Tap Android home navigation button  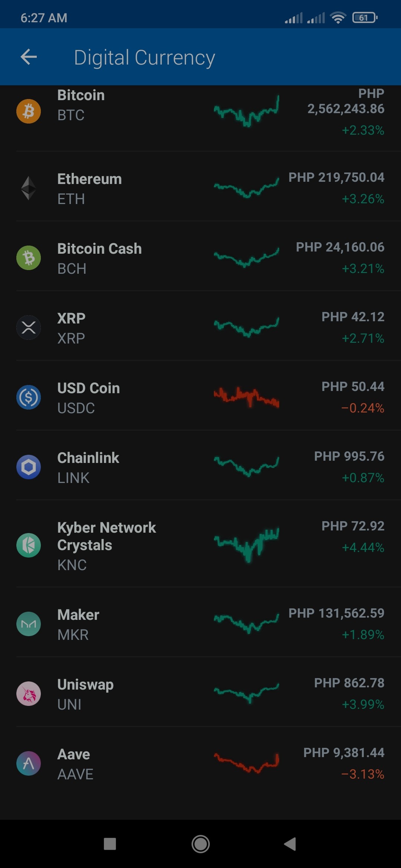point(200,844)
